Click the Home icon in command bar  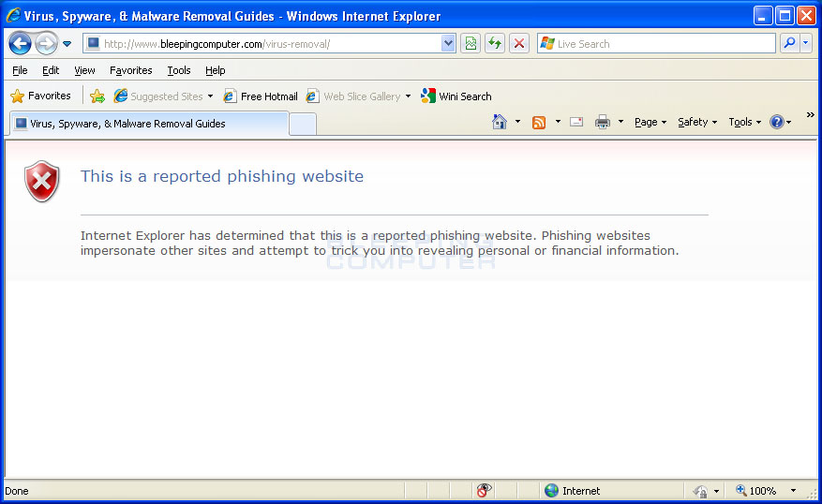tap(499, 122)
